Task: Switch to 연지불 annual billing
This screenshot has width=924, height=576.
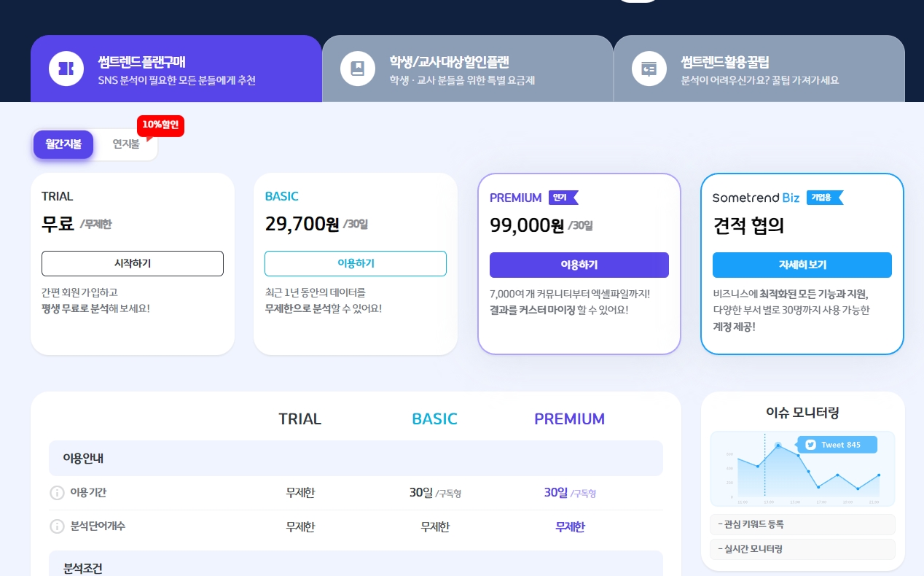Action: (125, 144)
